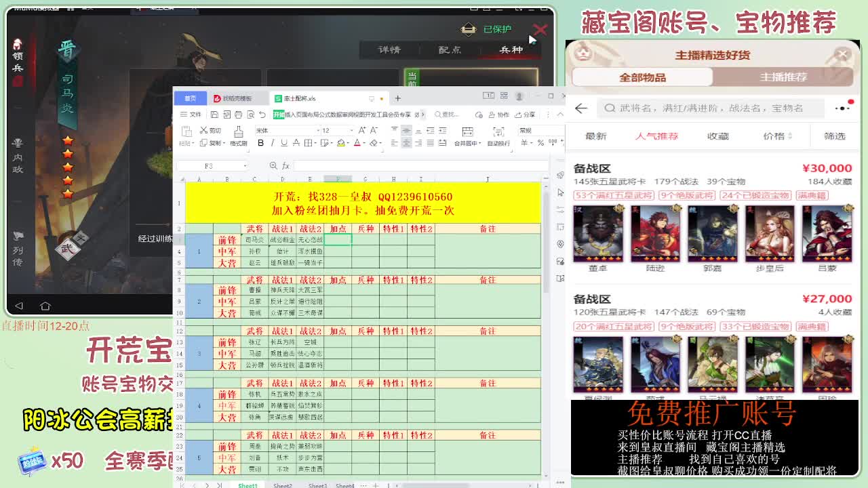The height and width of the screenshot is (488, 868).
Task: Select the Sheet2 worksheet tab
Action: [x=283, y=485]
